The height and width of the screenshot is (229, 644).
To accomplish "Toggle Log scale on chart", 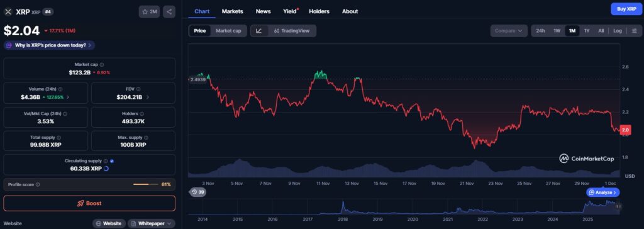I will [x=618, y=31].
